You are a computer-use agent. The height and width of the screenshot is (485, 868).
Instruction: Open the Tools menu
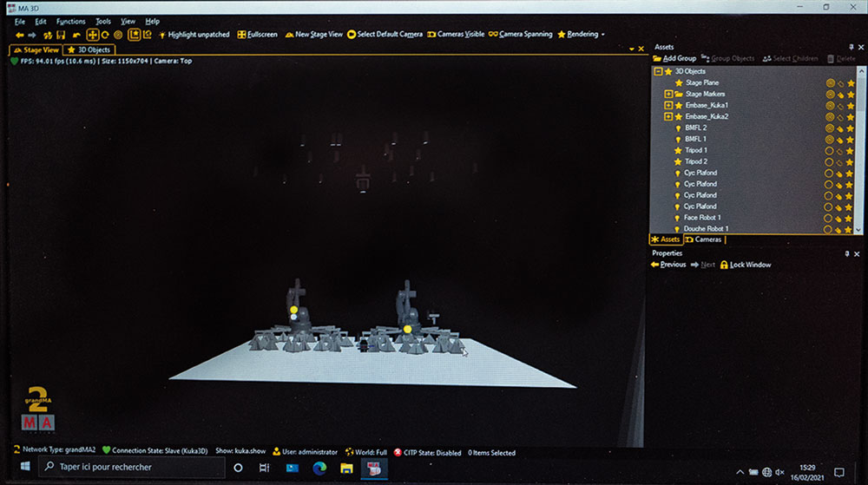[x=103, y=22]
